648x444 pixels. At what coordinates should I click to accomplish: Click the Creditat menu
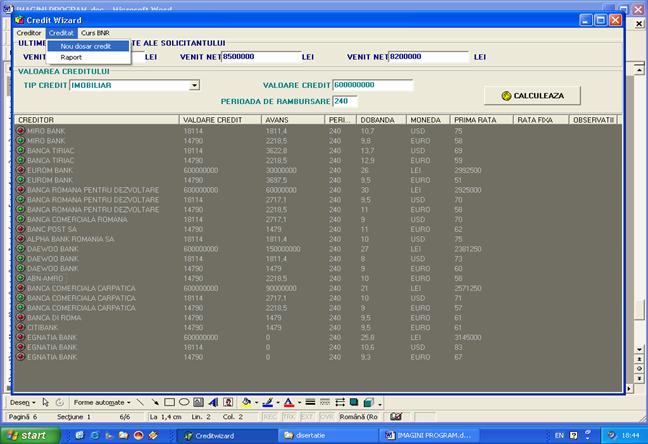coord(61,33)
